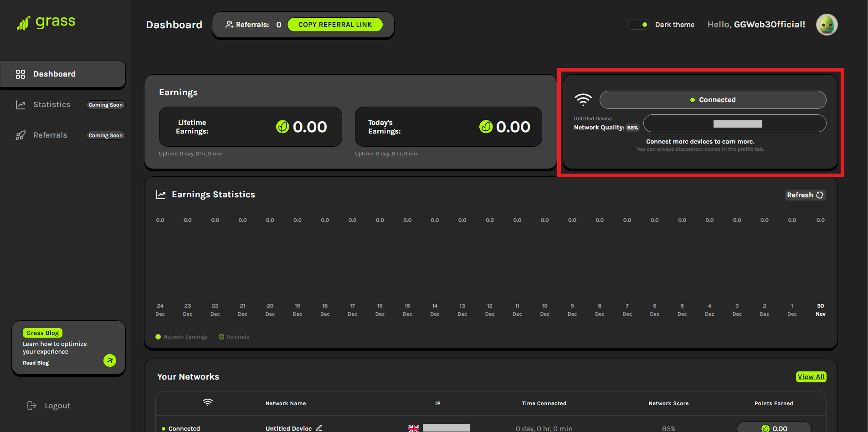Screen dimensions: 868x432
Task: Toggle the Dark theme switch
Action: (638, 25)
